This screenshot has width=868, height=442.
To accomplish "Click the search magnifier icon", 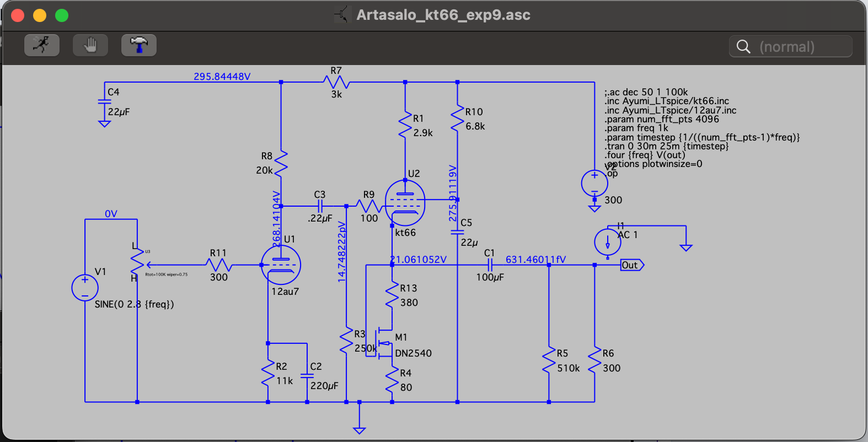I will click(743, 47).
